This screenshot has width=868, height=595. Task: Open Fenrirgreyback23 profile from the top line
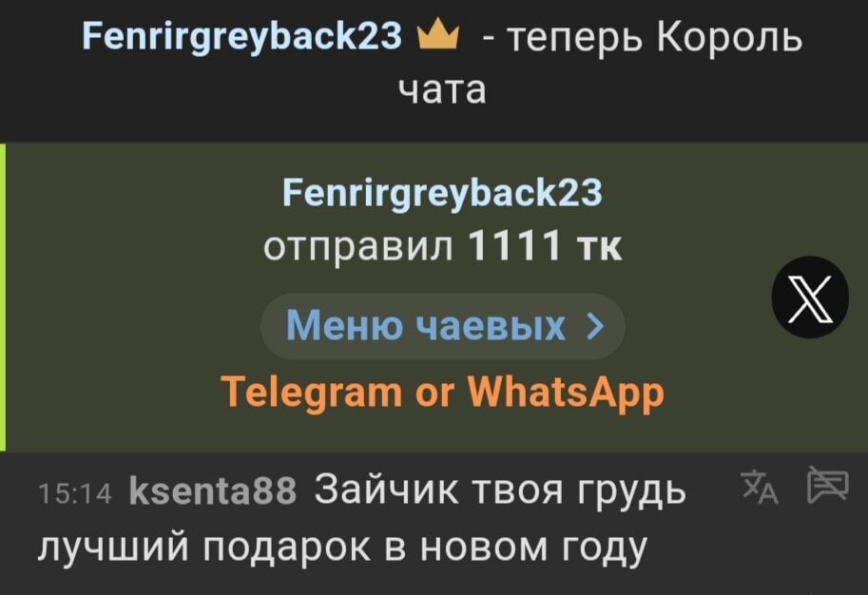[x=241, y=36]
